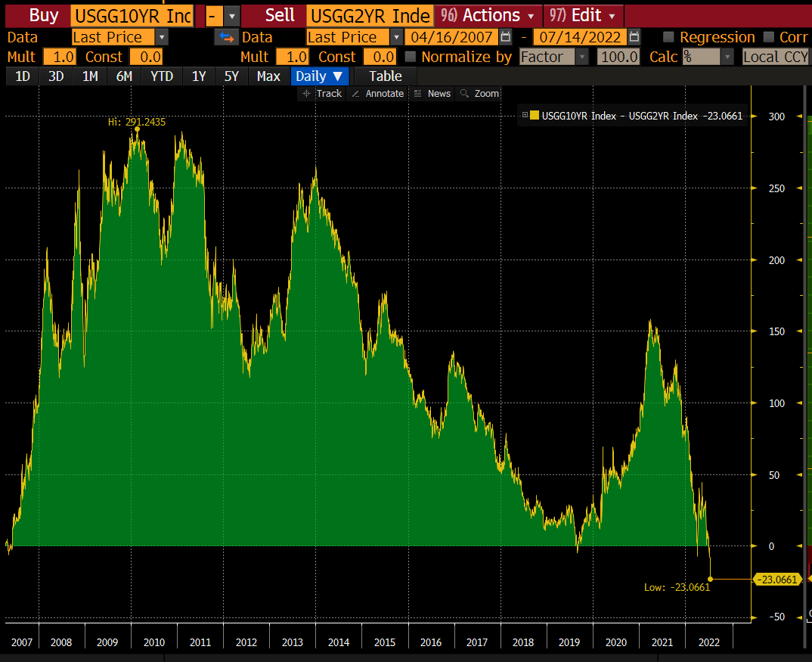
Task: Open the end date calendar picker
Action: tap(634, 37)
